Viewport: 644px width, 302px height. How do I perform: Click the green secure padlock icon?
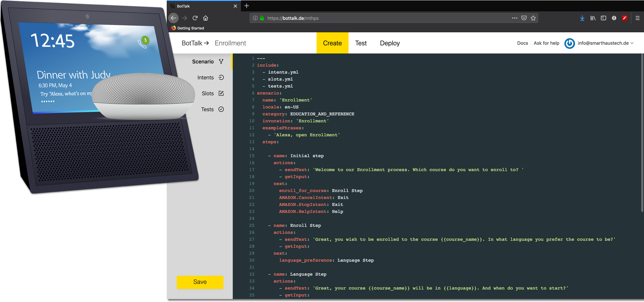(262, 18)
